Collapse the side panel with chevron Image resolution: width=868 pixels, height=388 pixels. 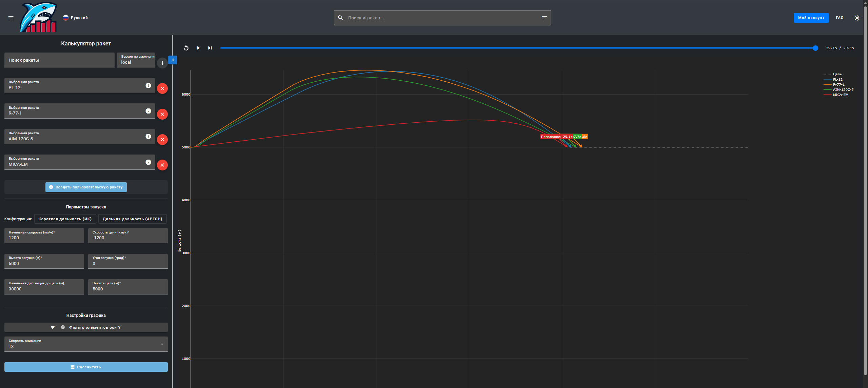[x=173, y=60]
